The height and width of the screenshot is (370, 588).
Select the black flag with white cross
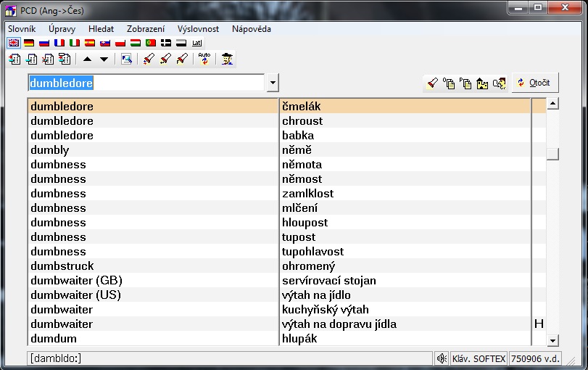[166, 43]
